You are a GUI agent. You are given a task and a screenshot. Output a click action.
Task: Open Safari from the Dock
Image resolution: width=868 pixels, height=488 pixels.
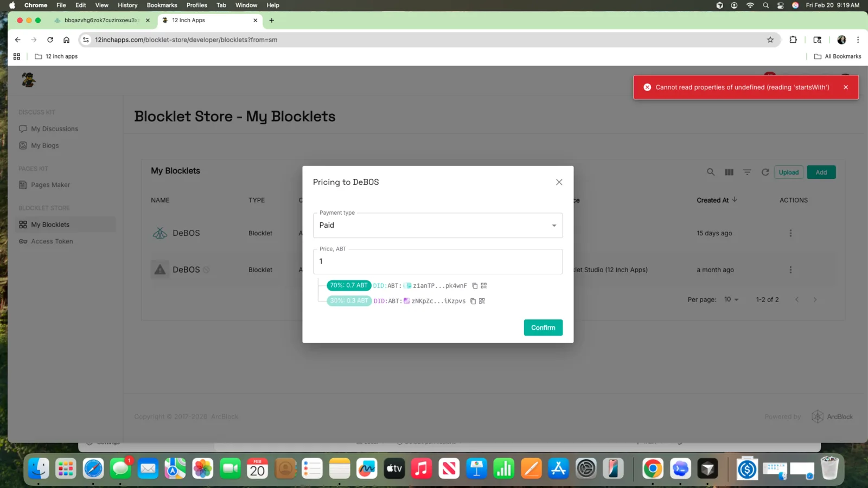pos(93,468)
